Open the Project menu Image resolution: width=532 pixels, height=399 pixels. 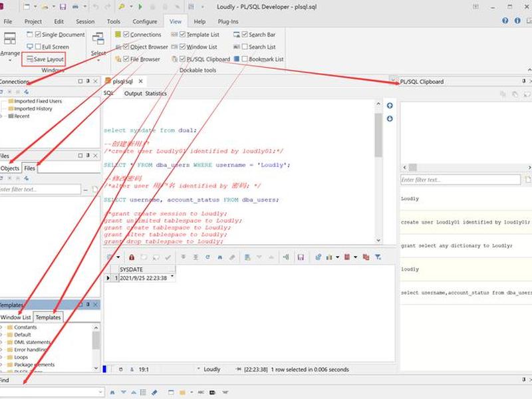33,21
